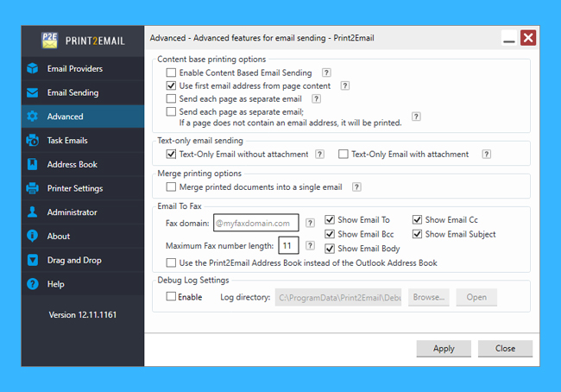561x392 pixels.
Task: Click the Print2Email P2E logo icon
Action: pyautogui.click(x=49, y=41)
